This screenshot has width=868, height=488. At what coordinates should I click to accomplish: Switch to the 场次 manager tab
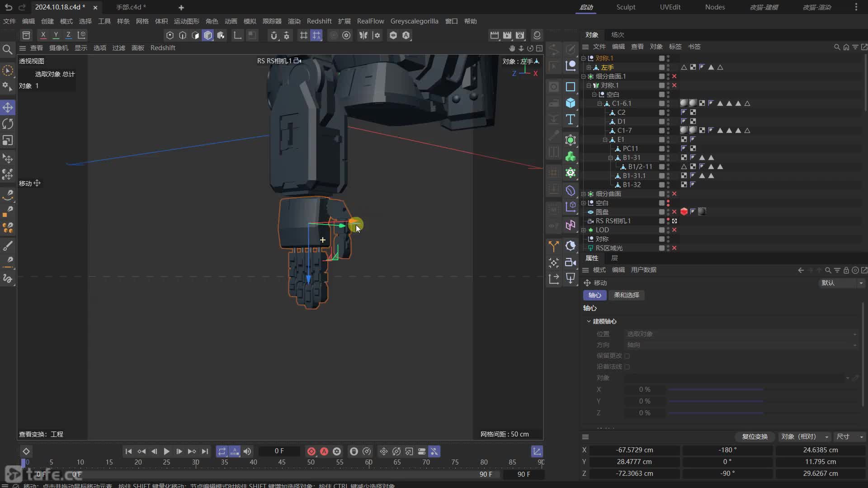617,35
